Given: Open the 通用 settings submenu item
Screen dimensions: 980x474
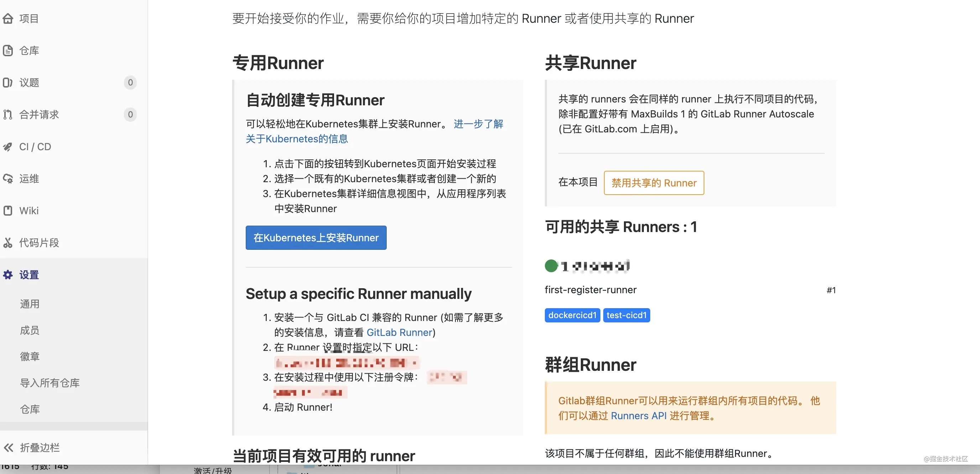Looking at the screenshot, I should point(30,304).
